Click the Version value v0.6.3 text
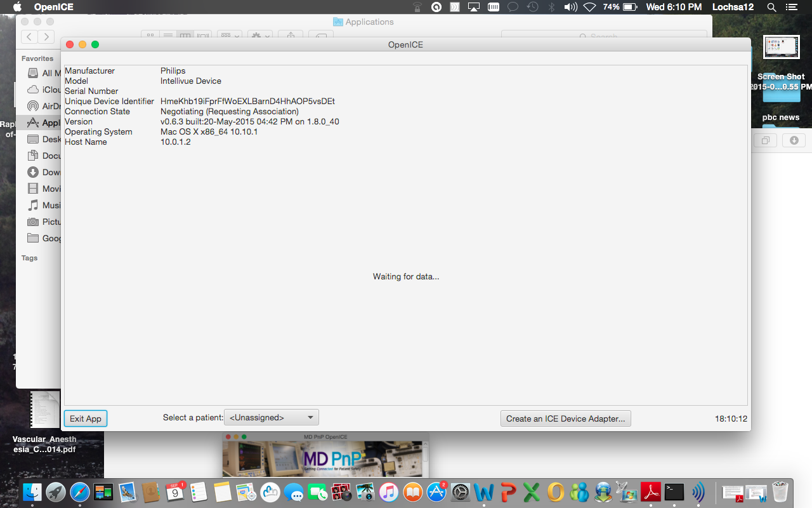 249,121
